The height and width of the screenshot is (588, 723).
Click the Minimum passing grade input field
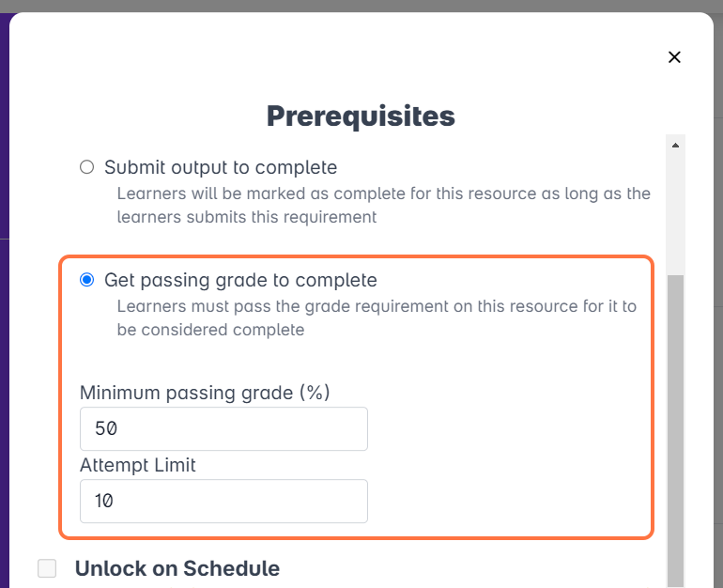[x=223, y=429]
